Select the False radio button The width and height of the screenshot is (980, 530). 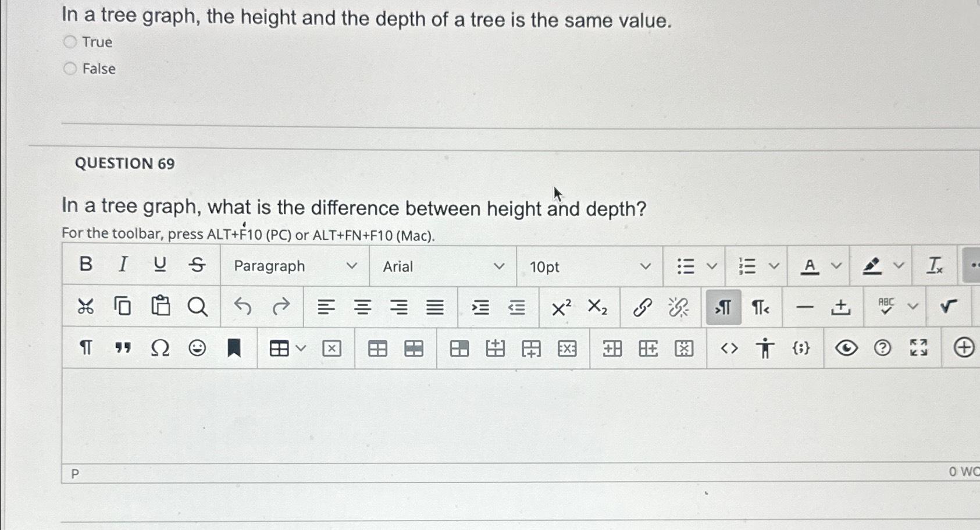pos(70,68)
